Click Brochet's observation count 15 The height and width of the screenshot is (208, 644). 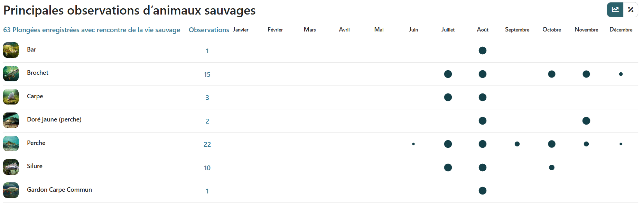[x=207, y=74]
